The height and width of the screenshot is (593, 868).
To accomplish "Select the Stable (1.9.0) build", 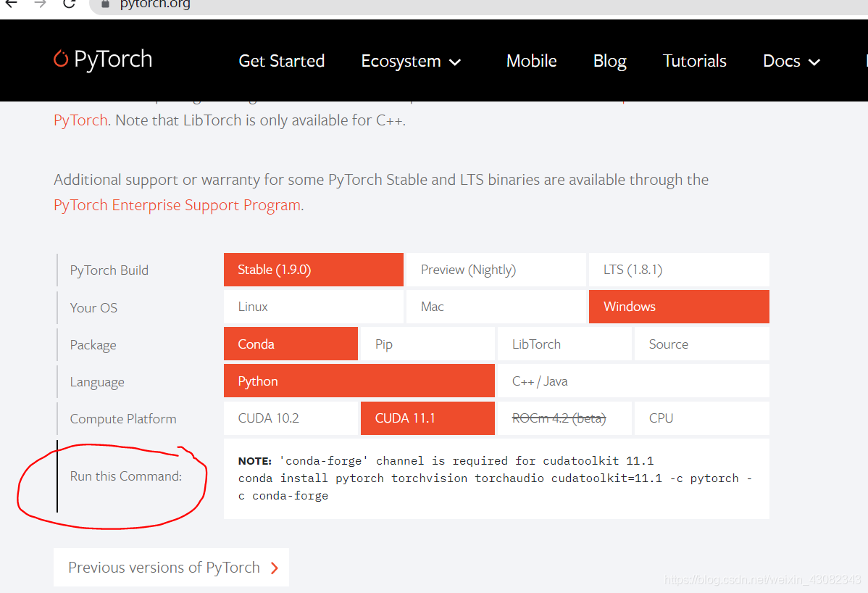I will click(313, 270).
